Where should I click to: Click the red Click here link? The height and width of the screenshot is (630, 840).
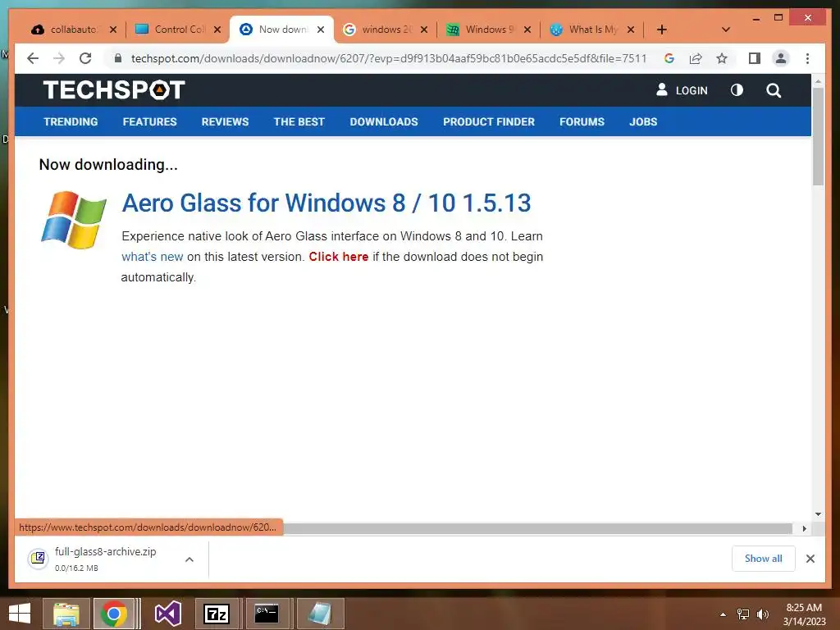click(x=339, y=257)
